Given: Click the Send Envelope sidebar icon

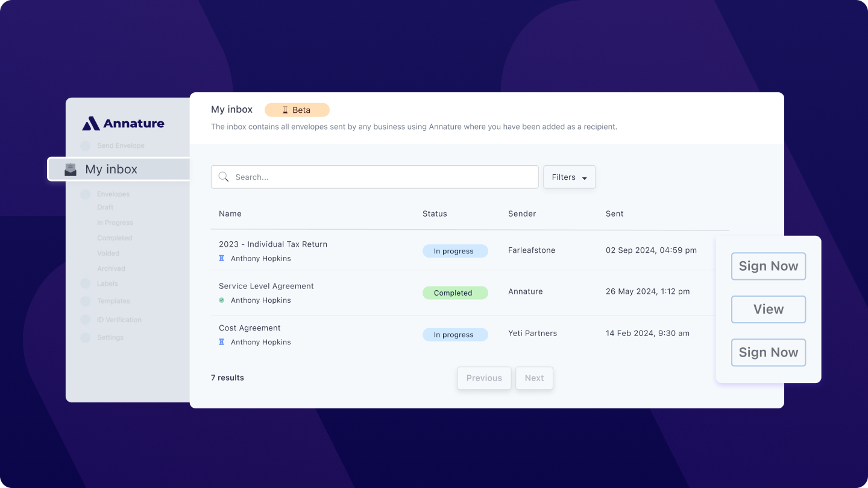Looking at the screenshot, I should (85, 146).
